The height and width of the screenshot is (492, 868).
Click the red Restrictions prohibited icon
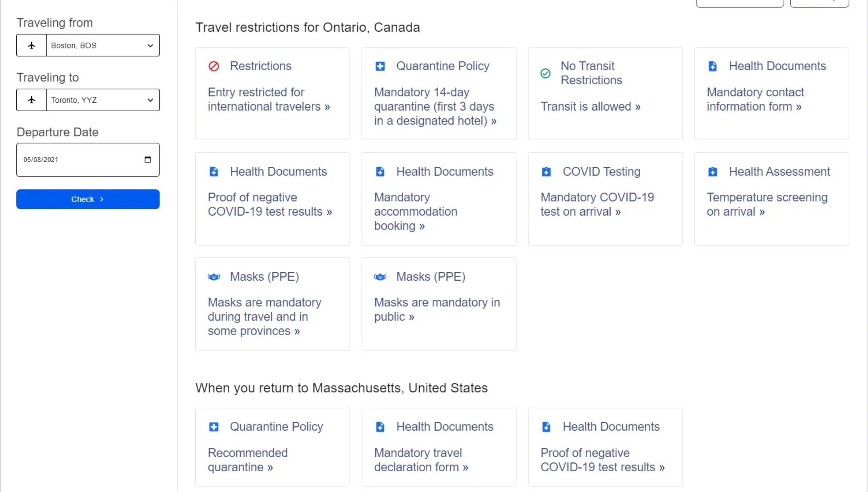214,66
